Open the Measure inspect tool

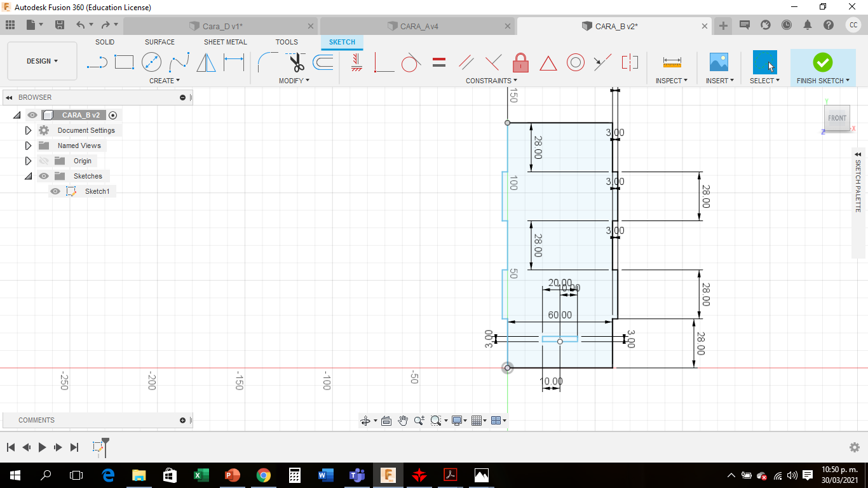tap(672, 62)
